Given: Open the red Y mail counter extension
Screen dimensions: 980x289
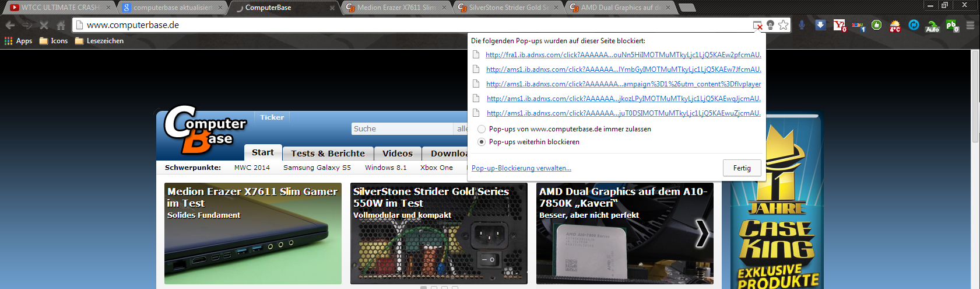Looking at the screenshot, I should tap(840, 25).
